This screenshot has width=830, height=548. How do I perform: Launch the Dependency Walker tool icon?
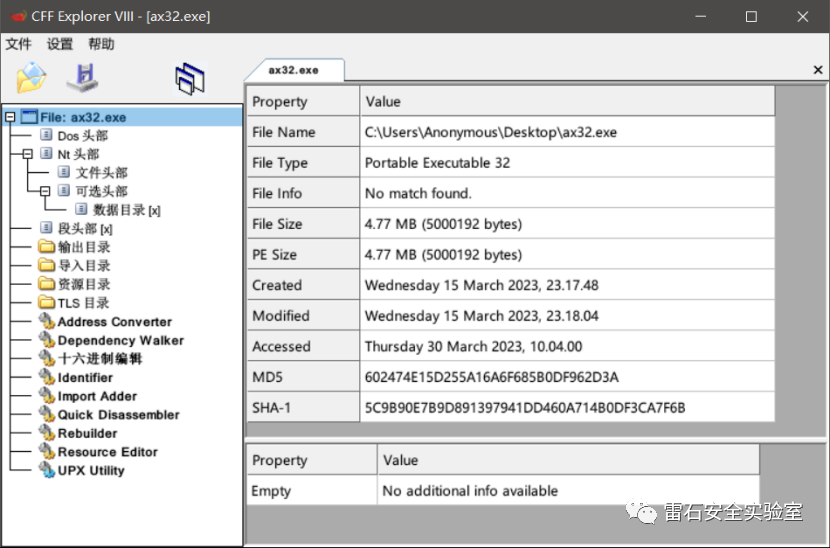[x=47, y=339]
